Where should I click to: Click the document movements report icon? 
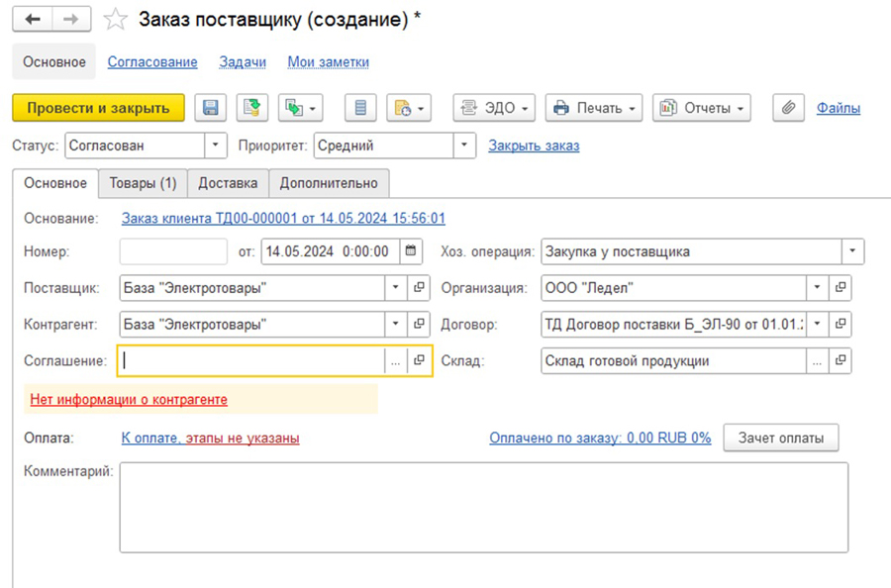(360, 108)
